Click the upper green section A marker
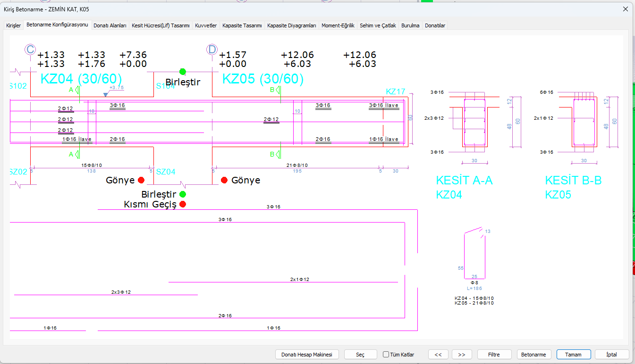635x364 pixels. pyautogui.click(x=77, y=90)
